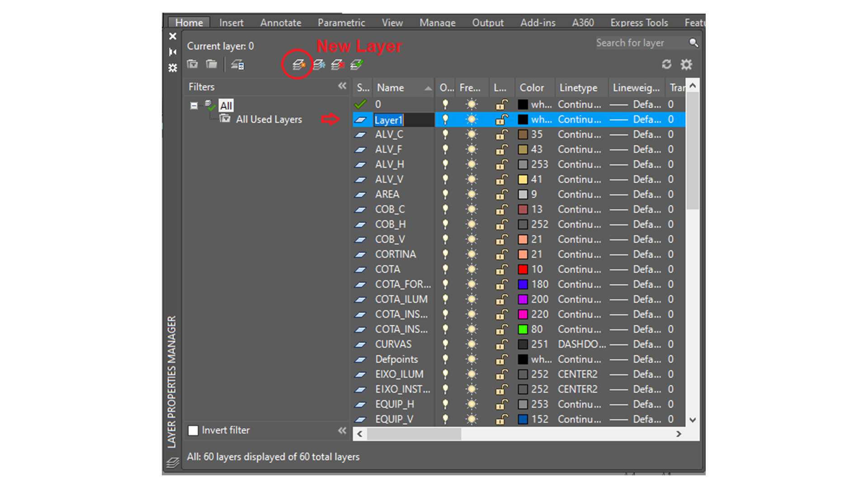Turn off layer 0 lightbulb
Image resolution: width=868 pixels, height=488 pixels.
coord(445,104)
